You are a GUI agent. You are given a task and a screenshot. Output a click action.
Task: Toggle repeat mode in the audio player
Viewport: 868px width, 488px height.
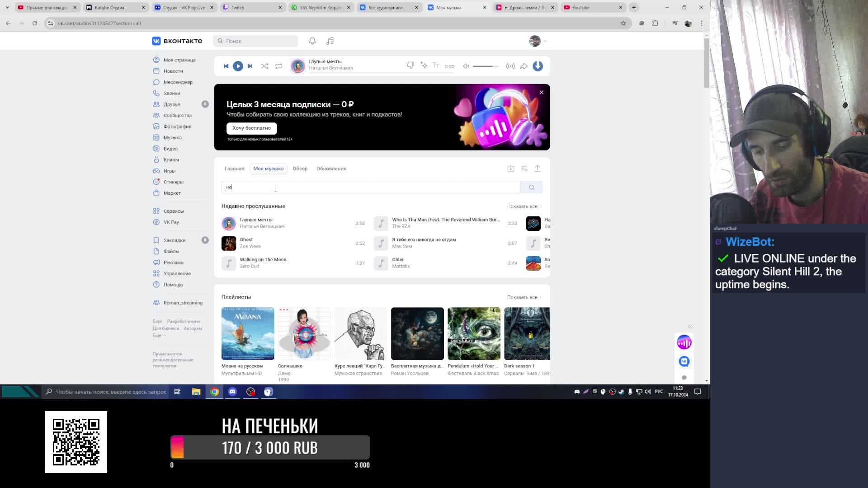point(278,66)
